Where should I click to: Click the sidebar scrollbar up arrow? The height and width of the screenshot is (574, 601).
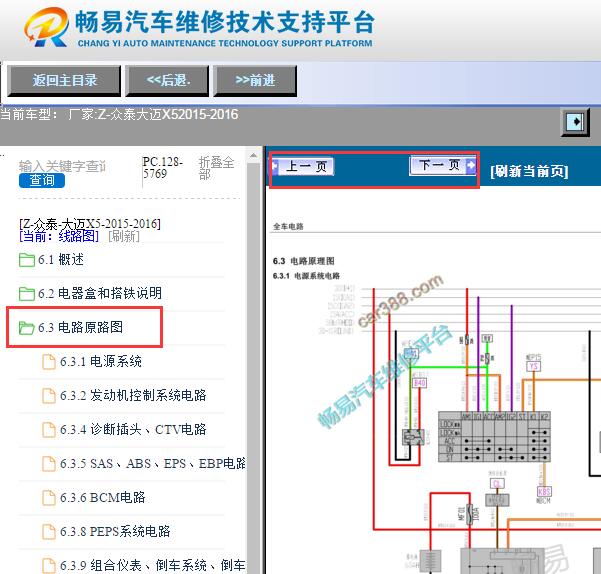(x=253, y=156)
